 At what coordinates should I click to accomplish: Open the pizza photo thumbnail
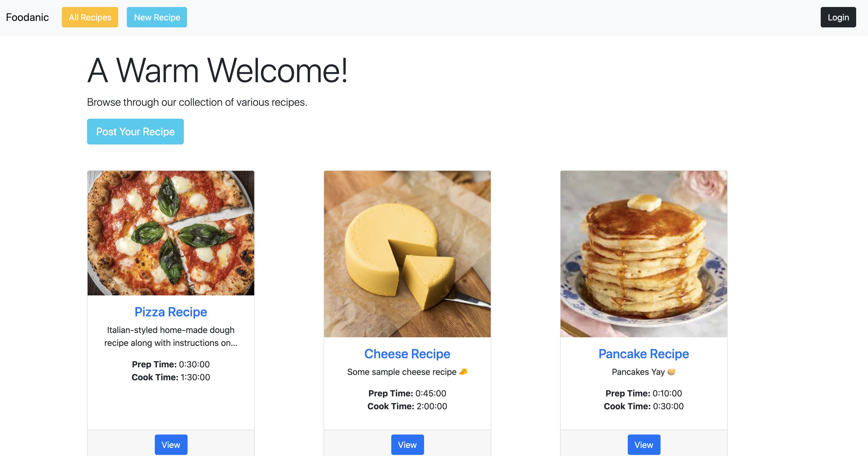tap(171, 233)
